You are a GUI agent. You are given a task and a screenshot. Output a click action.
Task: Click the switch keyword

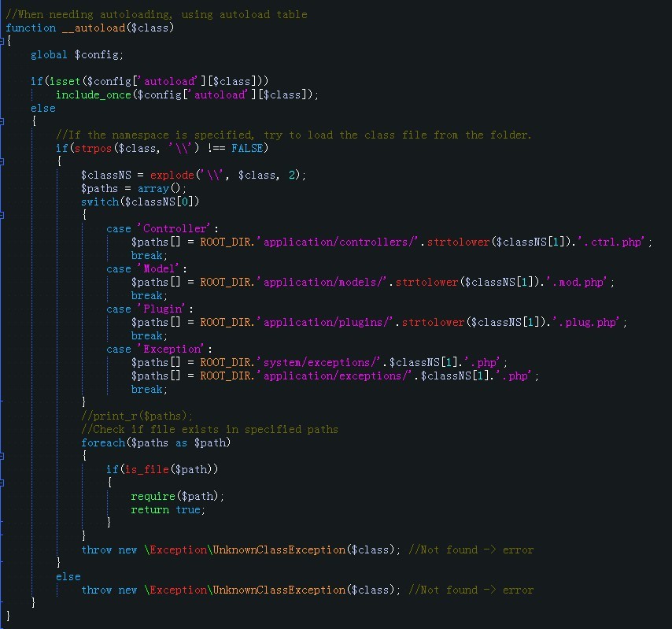click(x=100, y=202)
